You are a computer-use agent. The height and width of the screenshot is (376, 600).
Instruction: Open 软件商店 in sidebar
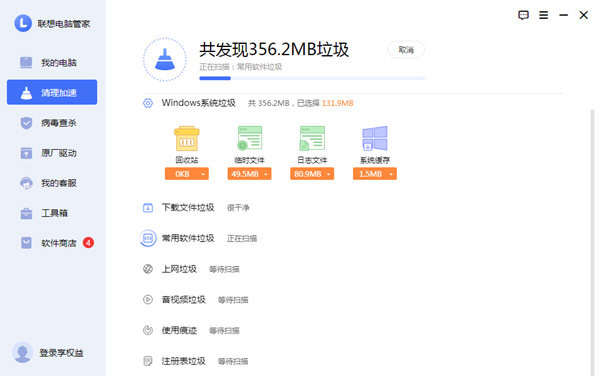click(x=52, y=243)
